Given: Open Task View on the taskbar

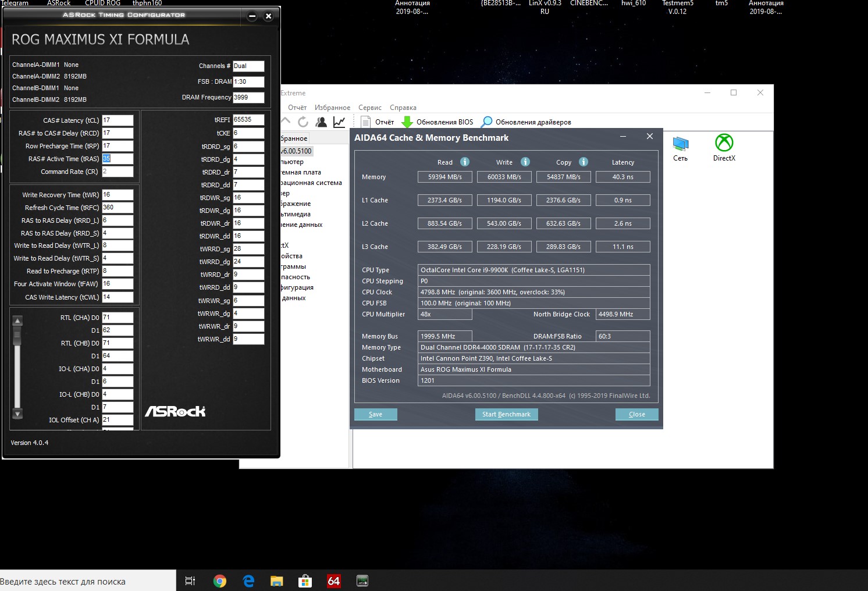Looking at the screenshot, I should (x=190, y=581).
